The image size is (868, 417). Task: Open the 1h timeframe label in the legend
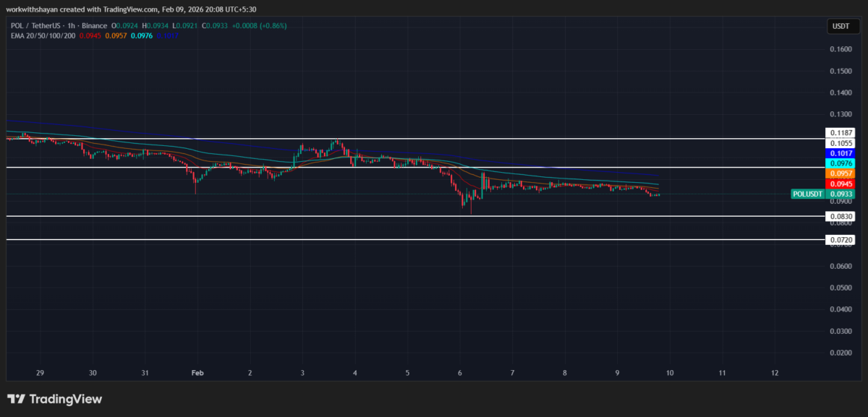[x=70, y=25]
